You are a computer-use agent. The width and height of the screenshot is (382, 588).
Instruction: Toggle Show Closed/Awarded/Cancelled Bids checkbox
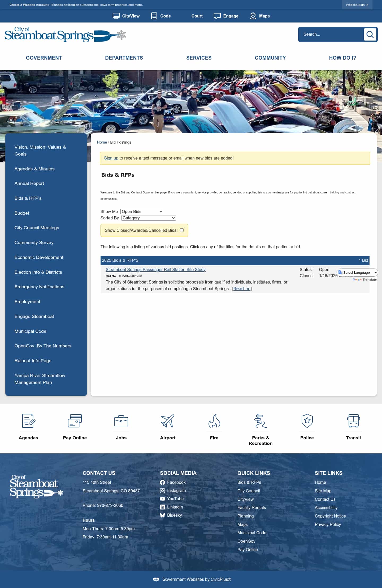tap(182, 230)
